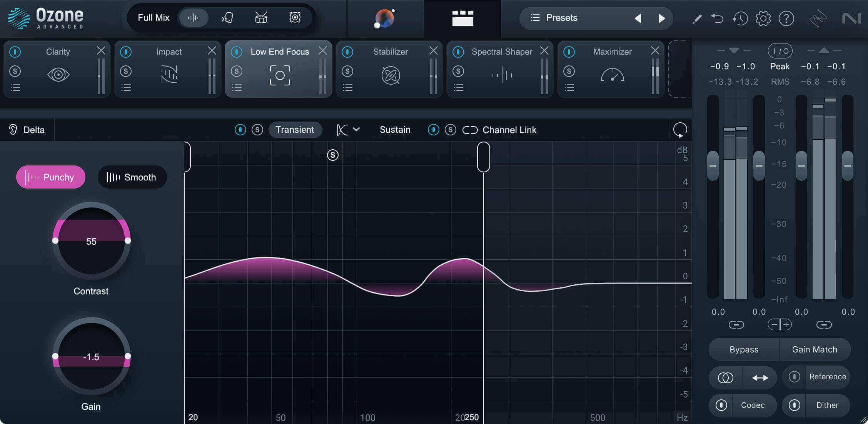Select the bass speaker target icon
868x424 pixels.
pos(295,18)
